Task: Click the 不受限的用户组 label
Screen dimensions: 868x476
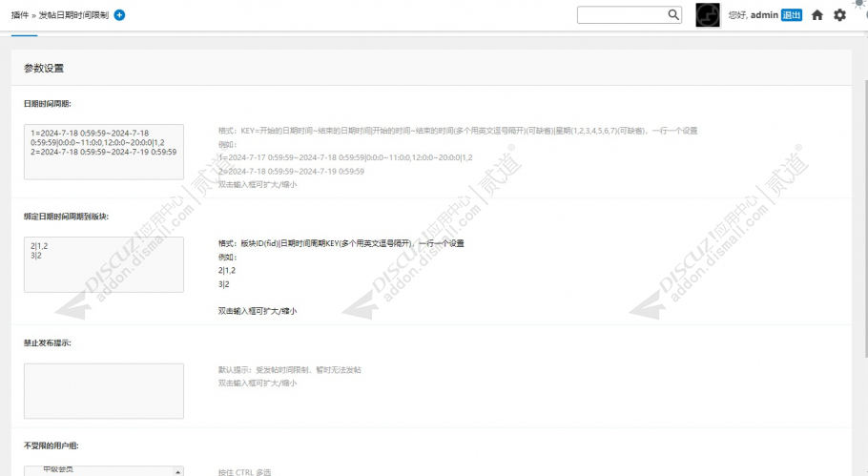Action: point(51,445)
